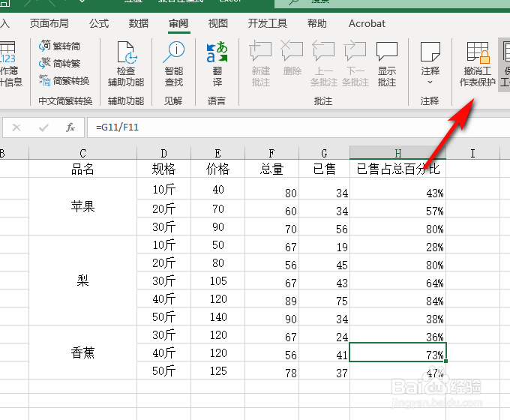Click the Notes icon
The image size is (510, 420).
430,52
